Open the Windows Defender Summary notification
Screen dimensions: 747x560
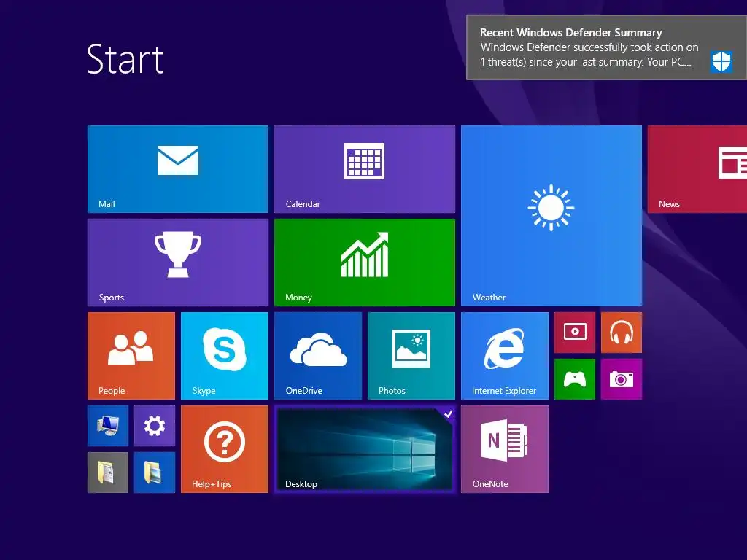coord(606,47)
